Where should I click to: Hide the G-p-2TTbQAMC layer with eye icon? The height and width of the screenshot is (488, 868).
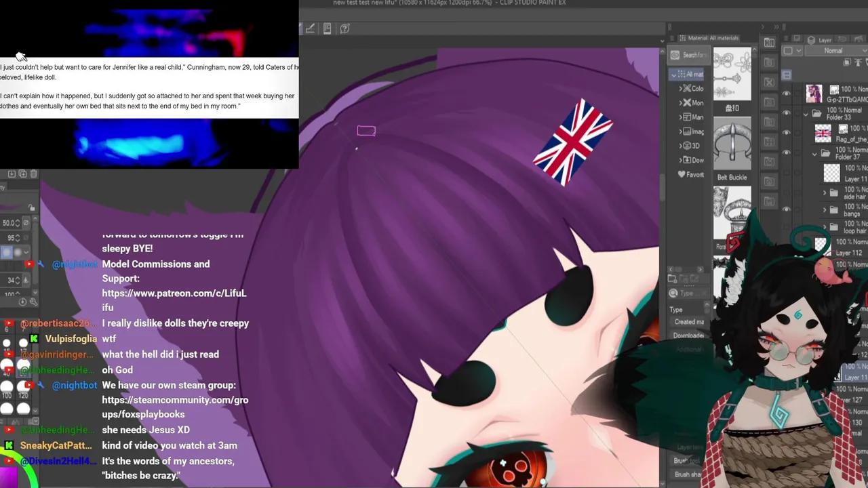[x=787, y=94]
